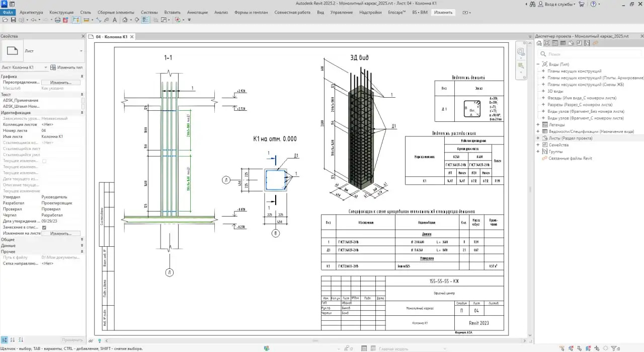This screenshot has height=352, width=644.
Task: Open the Help question mark icon
Action: (593, 4)
